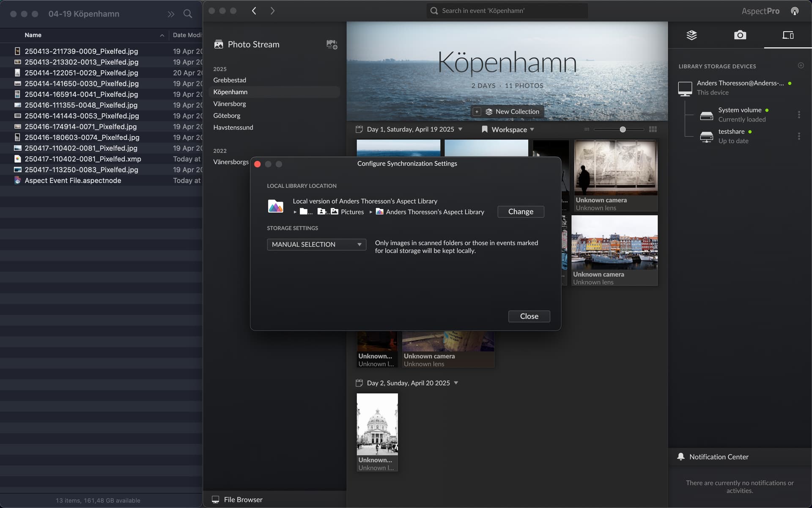Open testshare three-dot options menu
The image size is (812, 508).
coord(799,136)
